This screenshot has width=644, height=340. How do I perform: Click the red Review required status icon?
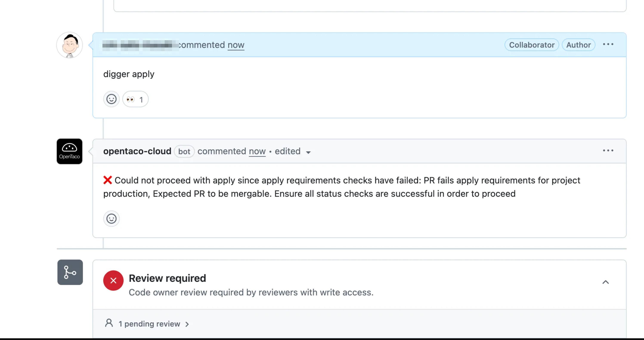tap(113, 281)
